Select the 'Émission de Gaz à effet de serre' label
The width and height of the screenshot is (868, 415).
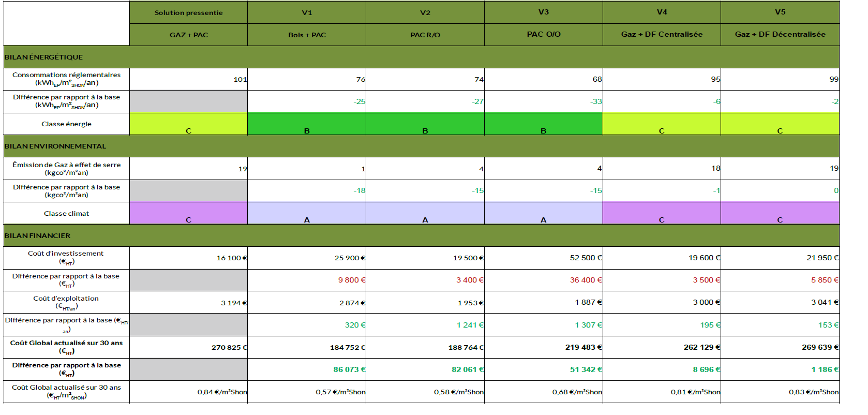(66, 168)
